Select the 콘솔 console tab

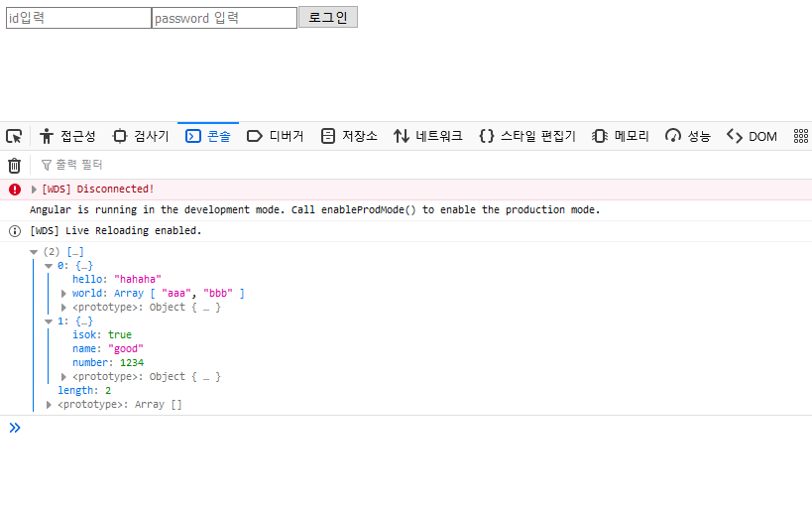pos(208,136)
